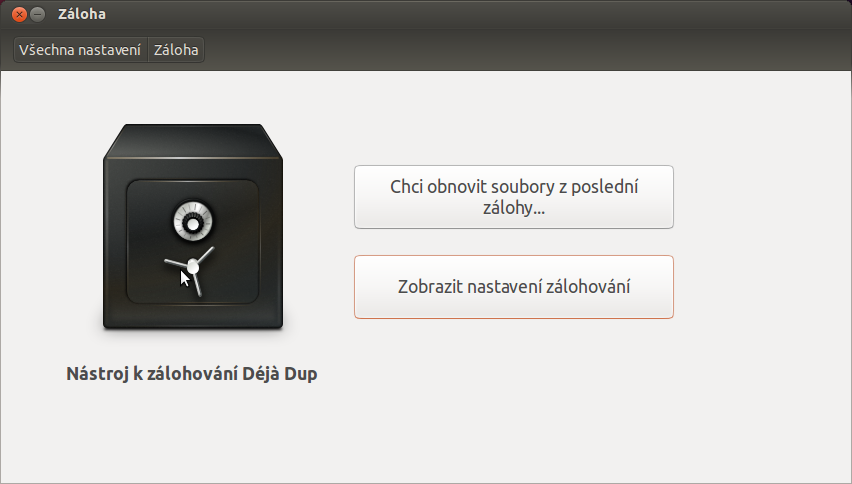The width and height of the screenshot is (852, 484).
Task: Click the three-spoke handle on the safe door
Action: coord(190,270)
